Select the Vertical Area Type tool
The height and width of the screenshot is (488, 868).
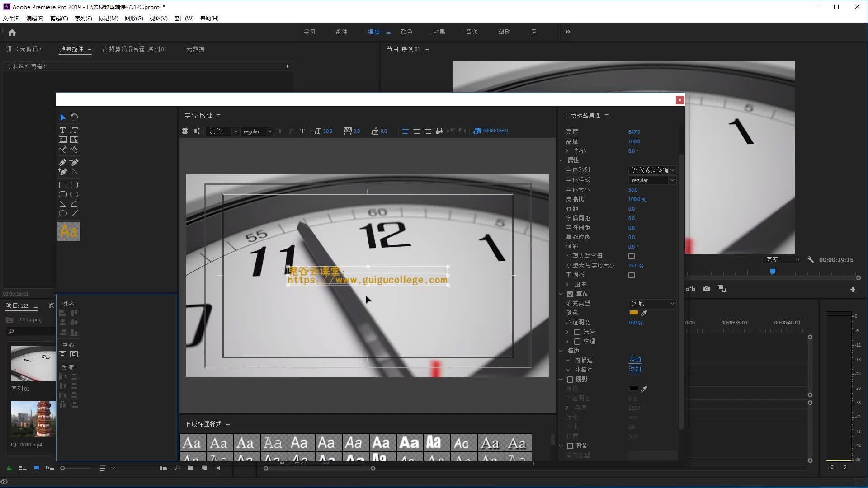pos(74,140)
